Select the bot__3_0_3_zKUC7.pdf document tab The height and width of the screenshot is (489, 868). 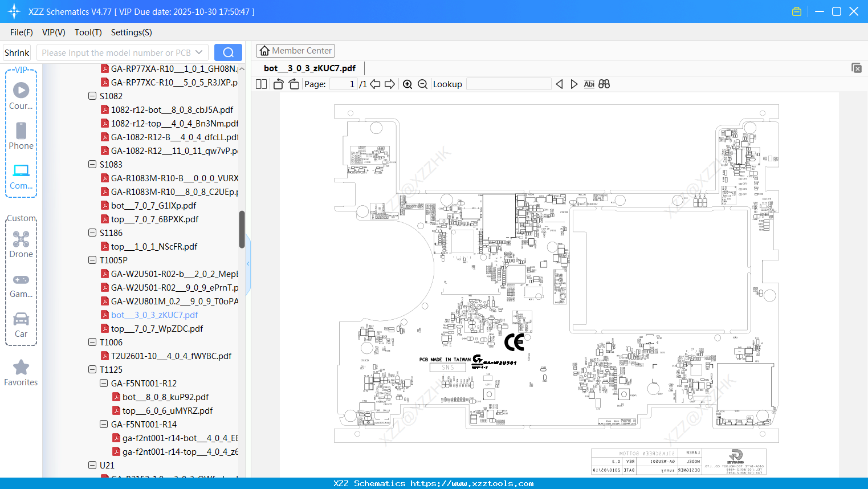point(310,68)
